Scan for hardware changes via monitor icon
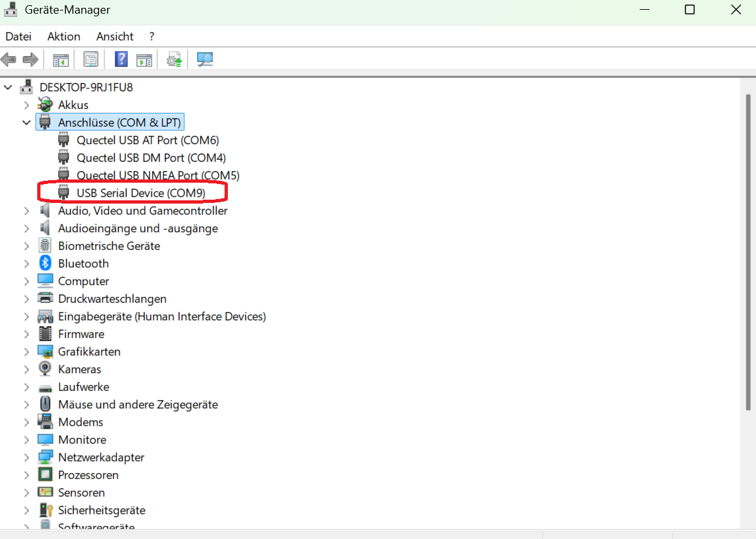The height and width of the screenshot is (539, 756). point(205,60)
